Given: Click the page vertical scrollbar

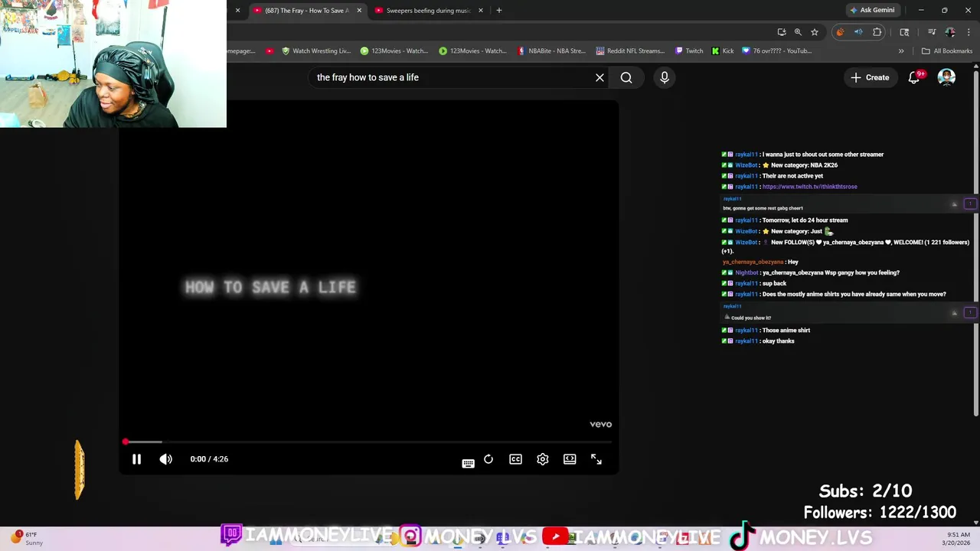Looking at the screenshot, I should pyautogui.click(x=976, y=245).
